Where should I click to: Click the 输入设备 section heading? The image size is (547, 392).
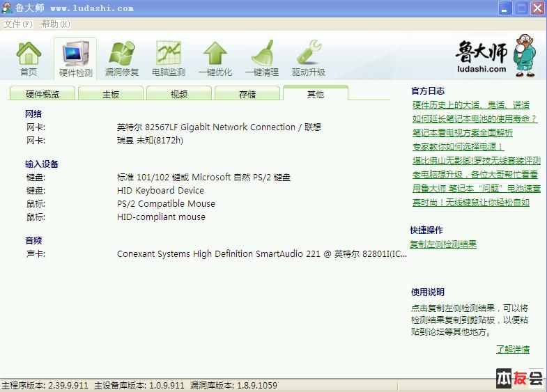[x=42, y=164]
